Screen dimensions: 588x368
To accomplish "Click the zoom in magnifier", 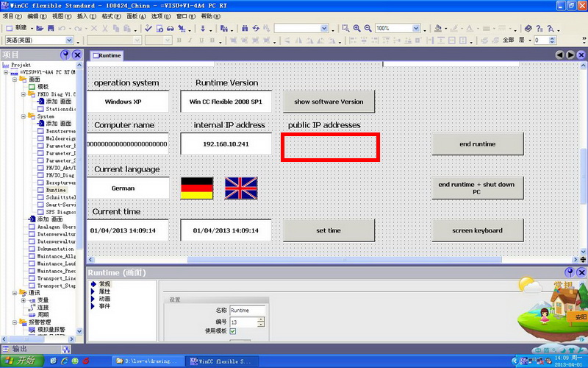I will click(x=357, y=28).
